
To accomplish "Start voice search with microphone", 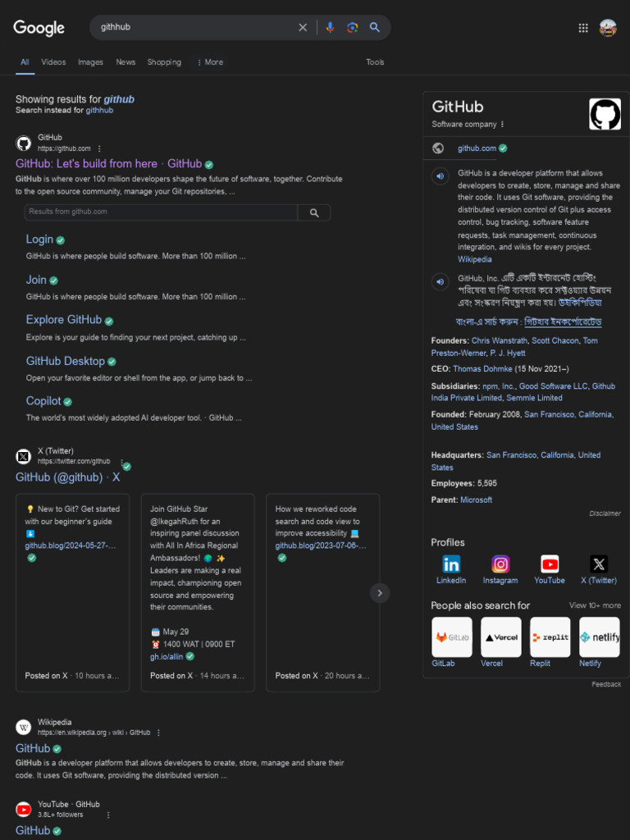I will [330, 27].
